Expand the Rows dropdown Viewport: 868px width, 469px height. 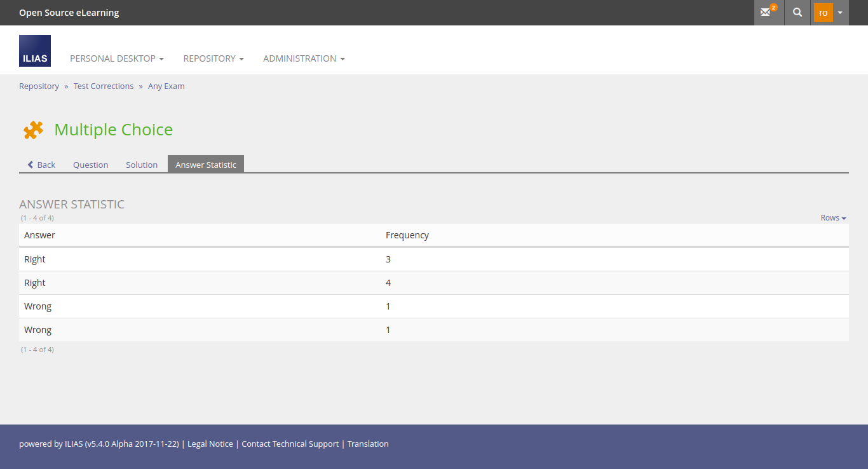click(833, 218)
